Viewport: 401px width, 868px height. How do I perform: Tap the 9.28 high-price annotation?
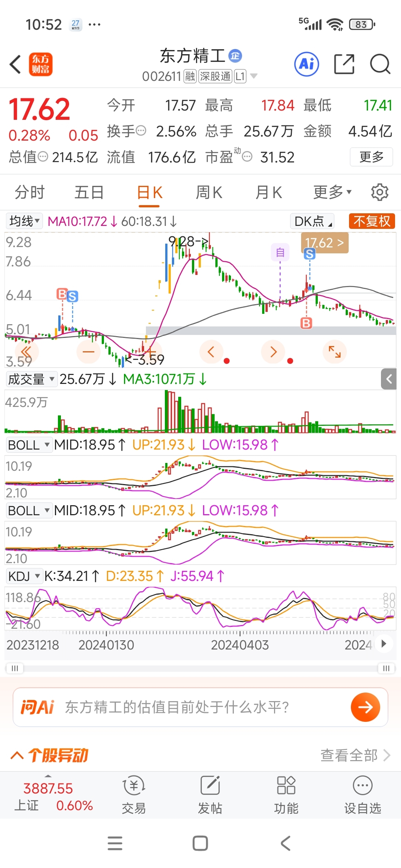(x=188, y=241)
